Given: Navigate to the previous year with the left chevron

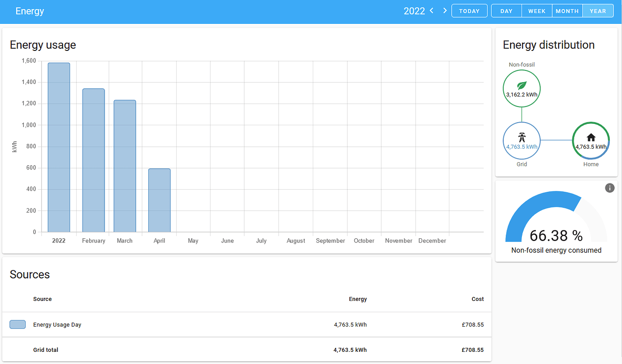Looking at the screenshot, I should pyautogui.click(x=431, y=10).
